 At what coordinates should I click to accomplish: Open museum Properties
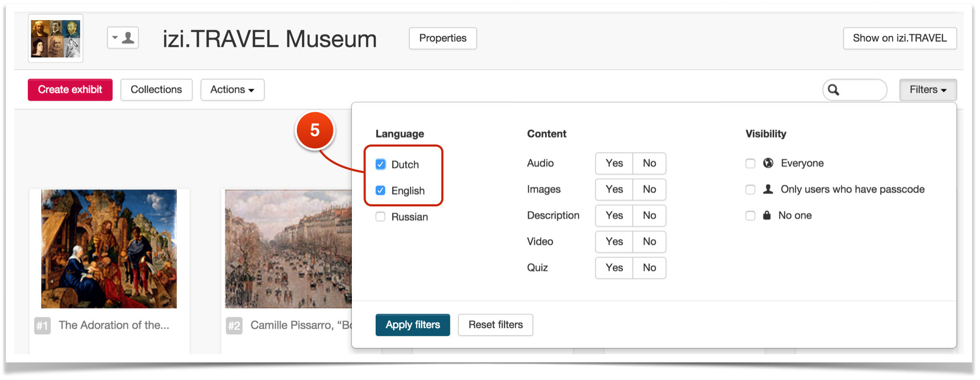coord(442,39)
